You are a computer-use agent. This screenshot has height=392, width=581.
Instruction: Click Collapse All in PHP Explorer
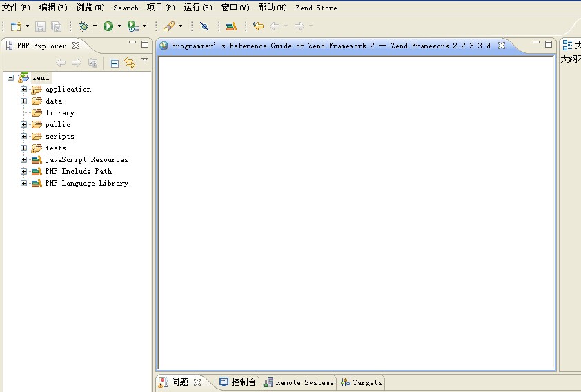pyautogui.click(x=115, y=63)
